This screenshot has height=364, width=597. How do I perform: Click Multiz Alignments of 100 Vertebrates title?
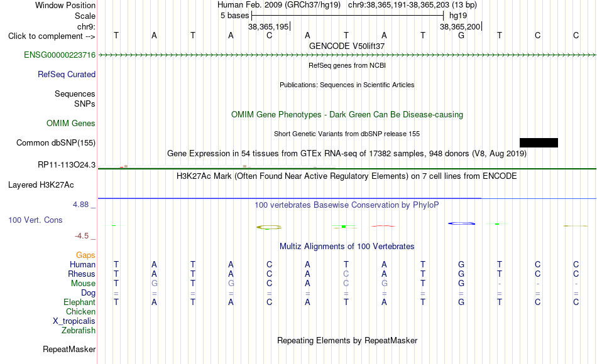click(x=347, y=247)
